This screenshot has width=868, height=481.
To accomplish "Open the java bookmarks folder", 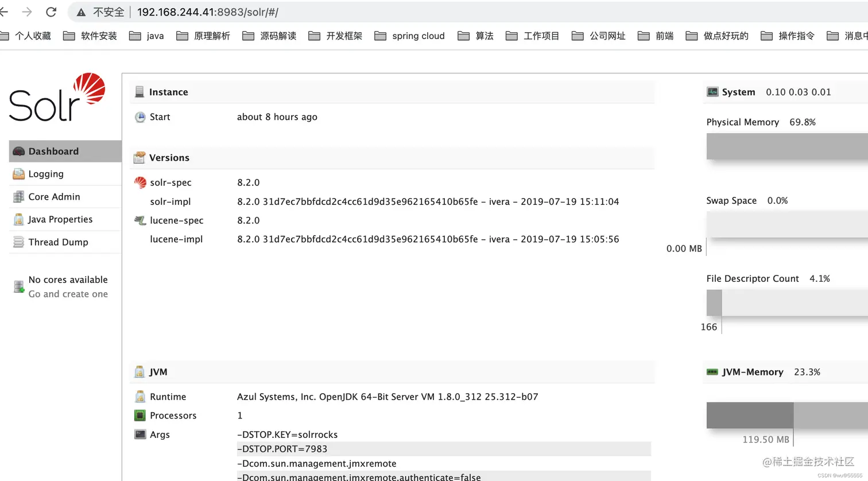I will click(147, 36).
